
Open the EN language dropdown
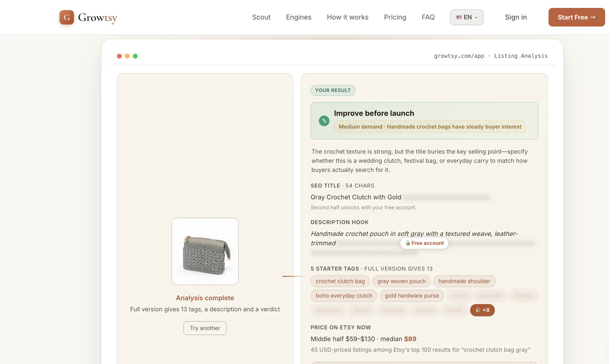pyautogui.click(x=466, y=17)
